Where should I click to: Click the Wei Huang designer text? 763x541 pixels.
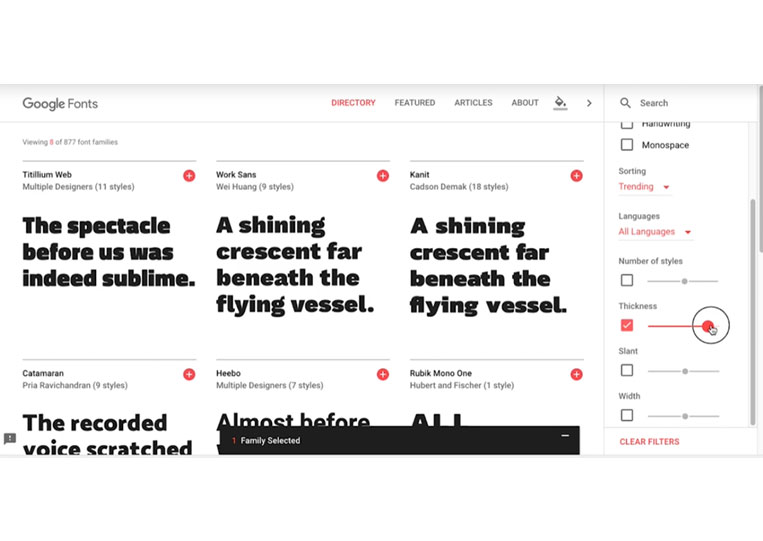pyautogui.click(x=255, y=187)
